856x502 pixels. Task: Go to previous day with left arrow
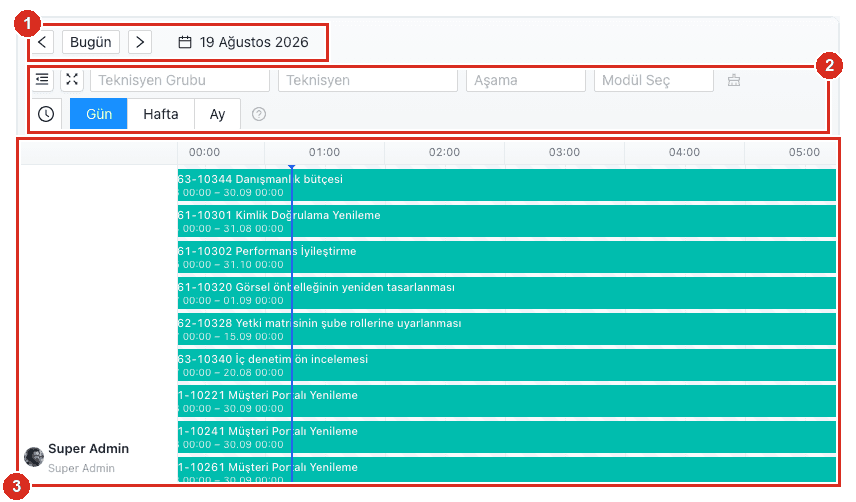click(42, 42)
